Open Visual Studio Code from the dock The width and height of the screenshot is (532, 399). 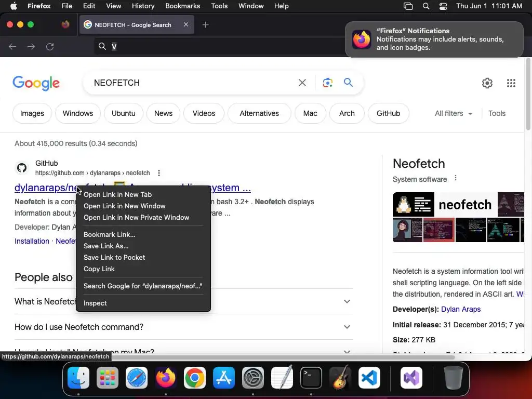click(369, 378)
